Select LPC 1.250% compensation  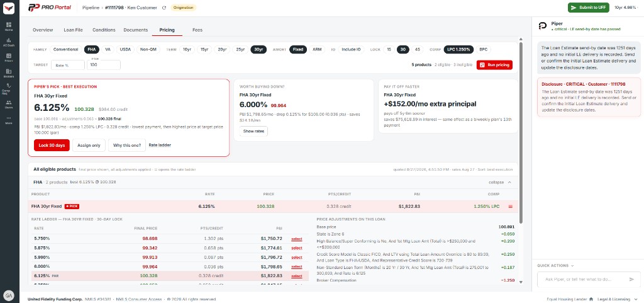pos(458,49)
